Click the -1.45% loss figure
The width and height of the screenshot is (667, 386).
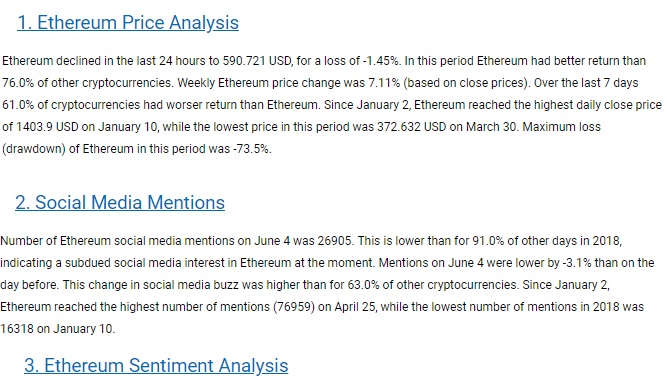(x=382, y=61)
